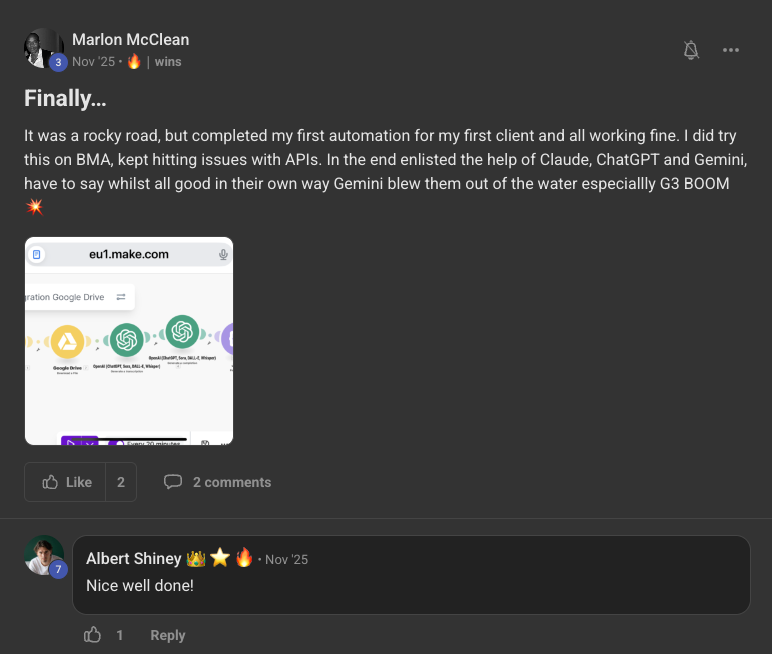This screenshot has width=772, height=654.
Task: Like Marlon's post with the Like button
Action: (x=66, y=482)
